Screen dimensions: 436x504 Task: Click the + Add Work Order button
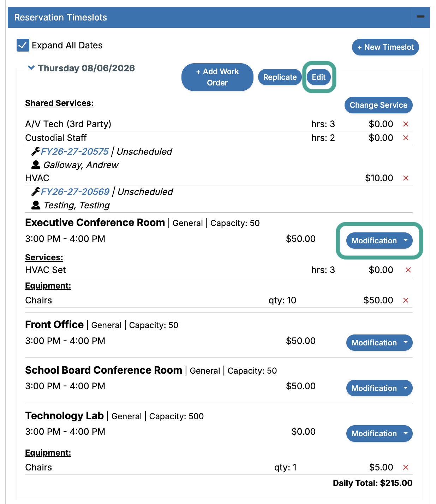217,77
